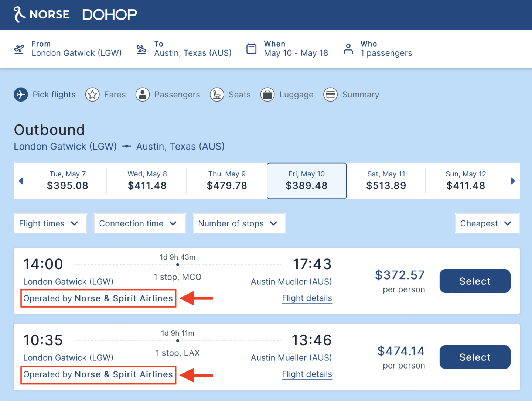
Task: Open Flight details for 14:00 departure
Action: pyautogui.click(x=307, y=298)
